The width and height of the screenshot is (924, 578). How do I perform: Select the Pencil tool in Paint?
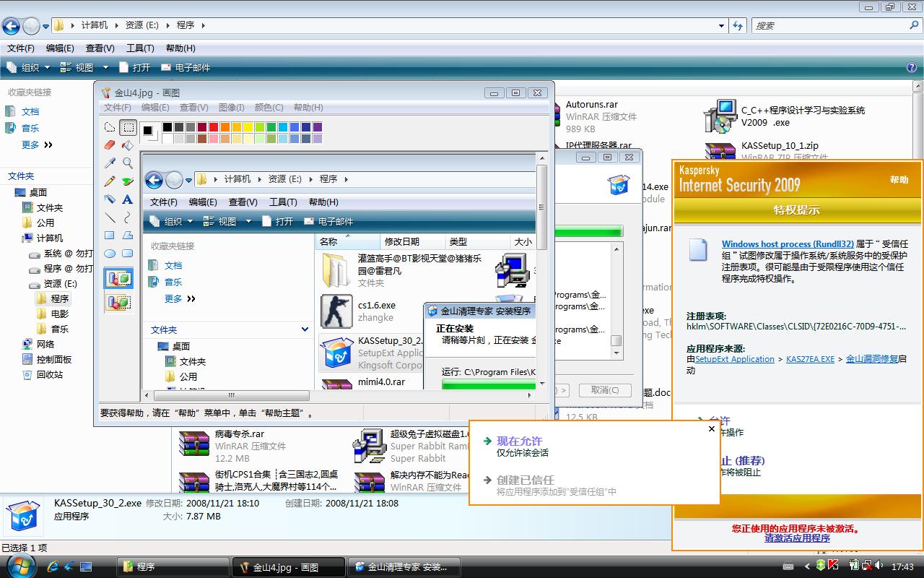tap(110, 181)
